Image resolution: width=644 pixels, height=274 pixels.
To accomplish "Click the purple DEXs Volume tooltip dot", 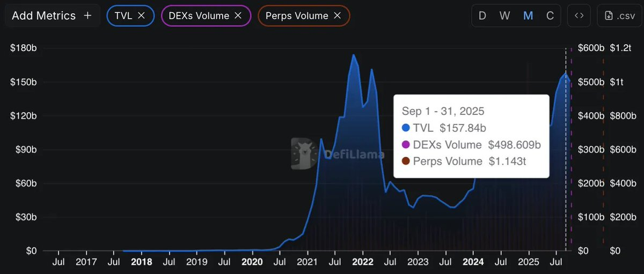I will pyautogui.click(x=406, y=145).
